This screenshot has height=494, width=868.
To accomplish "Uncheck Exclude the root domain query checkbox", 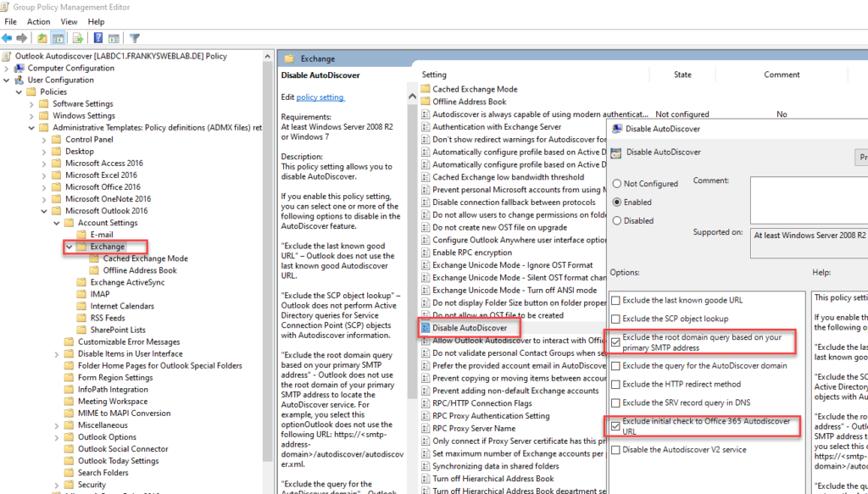I will tap(615, 342).
